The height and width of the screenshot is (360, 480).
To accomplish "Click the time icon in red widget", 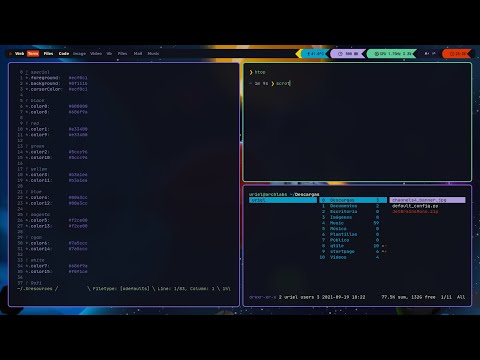I will coord(452,54).
